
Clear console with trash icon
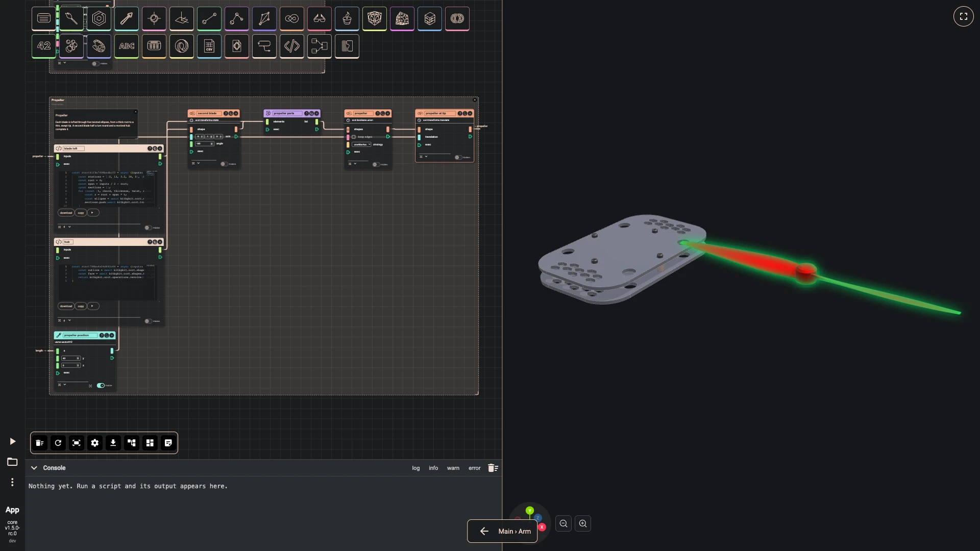click(493, 468)
